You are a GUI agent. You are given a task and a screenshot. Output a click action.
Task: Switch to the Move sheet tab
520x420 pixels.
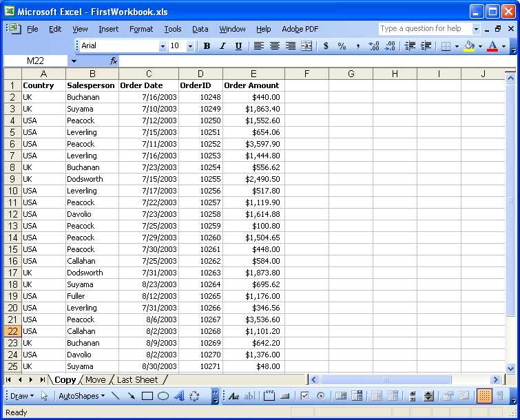coord(96,379)
